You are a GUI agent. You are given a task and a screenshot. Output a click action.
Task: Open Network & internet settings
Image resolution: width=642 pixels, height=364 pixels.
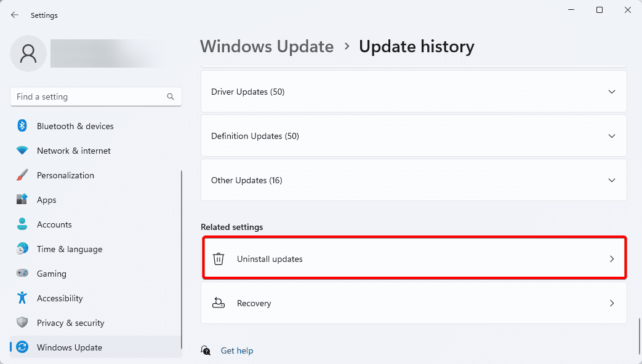(96, 151)
